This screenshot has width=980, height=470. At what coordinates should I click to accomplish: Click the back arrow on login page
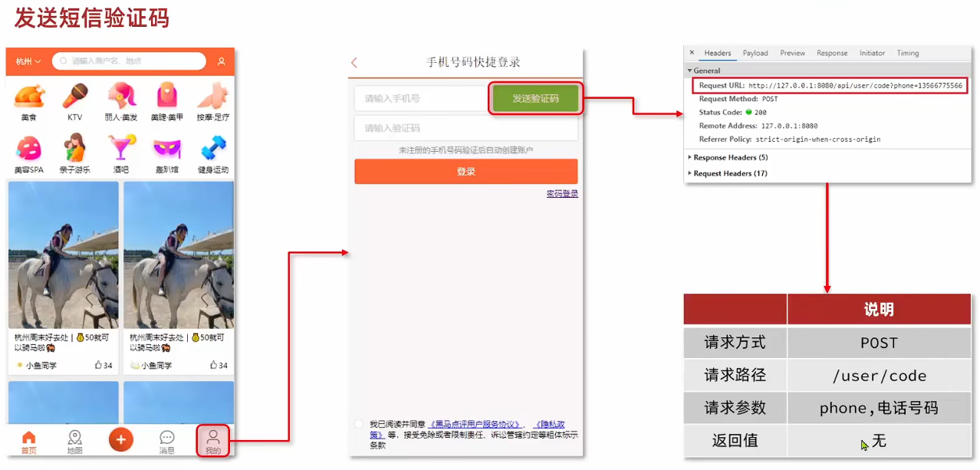(354, 63)
